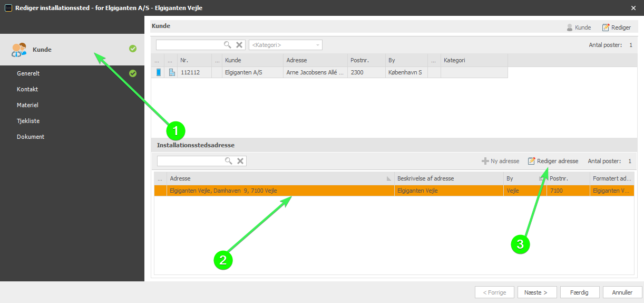Click the Arne Jacobsens Allé address cell

tap(315, 72)
